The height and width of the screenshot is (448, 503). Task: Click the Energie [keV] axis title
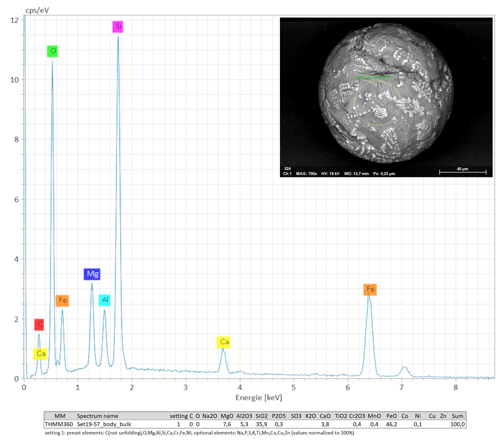259,398
